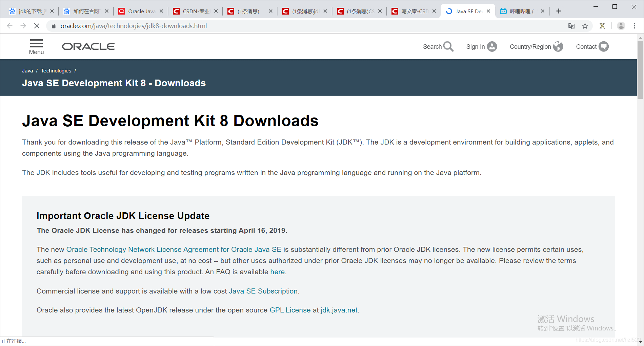
Task: Click the scrollbar down arrow
Action: click(x=640, y=342)
